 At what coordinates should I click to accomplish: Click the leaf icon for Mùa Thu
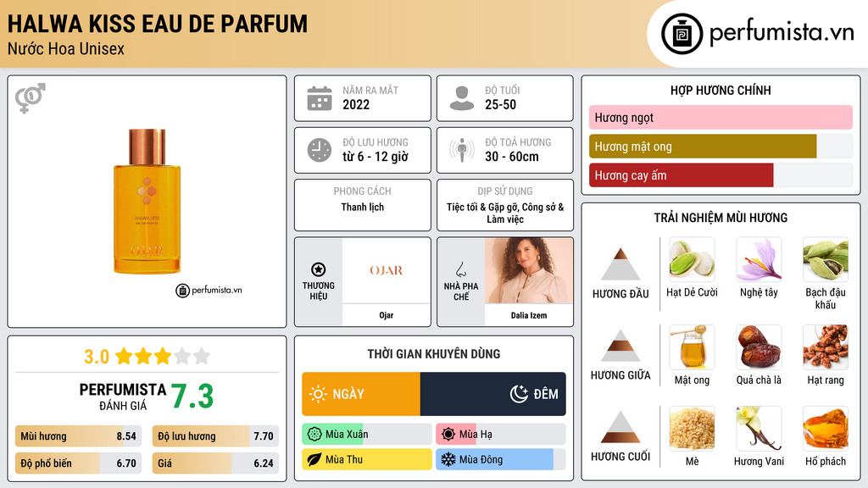tap(314, 459)
